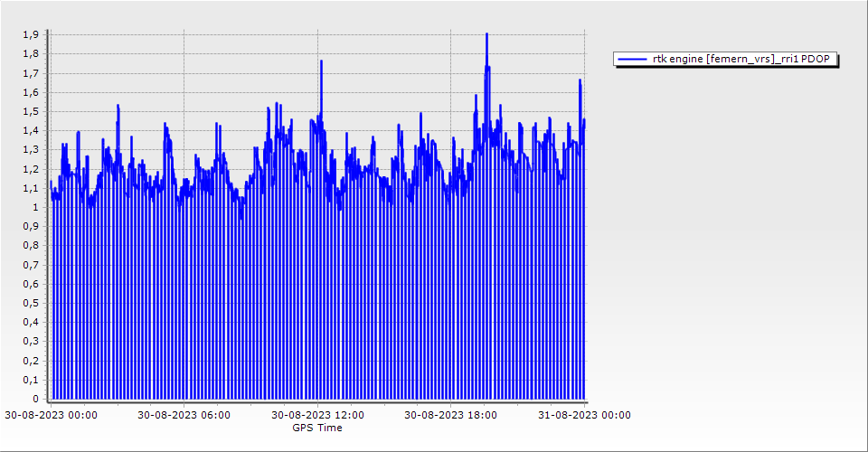868x452 pixels.
Task: Click the 1,2 value on the Y axis
Action: point(31,169)
